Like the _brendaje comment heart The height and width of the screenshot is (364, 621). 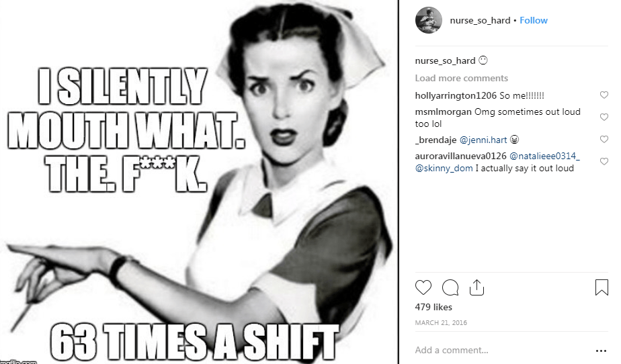(604, 139)
